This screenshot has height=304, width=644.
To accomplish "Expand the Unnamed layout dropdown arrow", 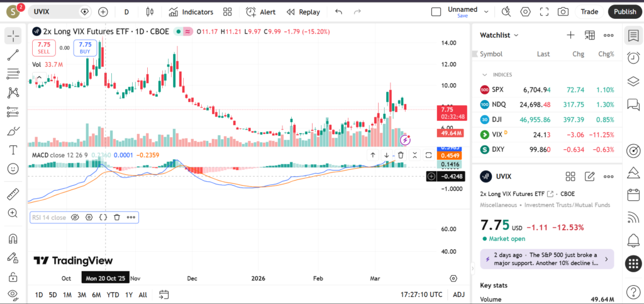I will point(486,11).
